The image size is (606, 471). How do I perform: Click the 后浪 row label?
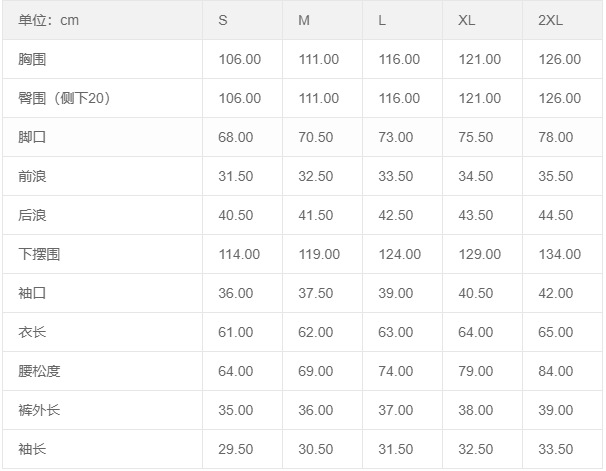pos(32,215)
